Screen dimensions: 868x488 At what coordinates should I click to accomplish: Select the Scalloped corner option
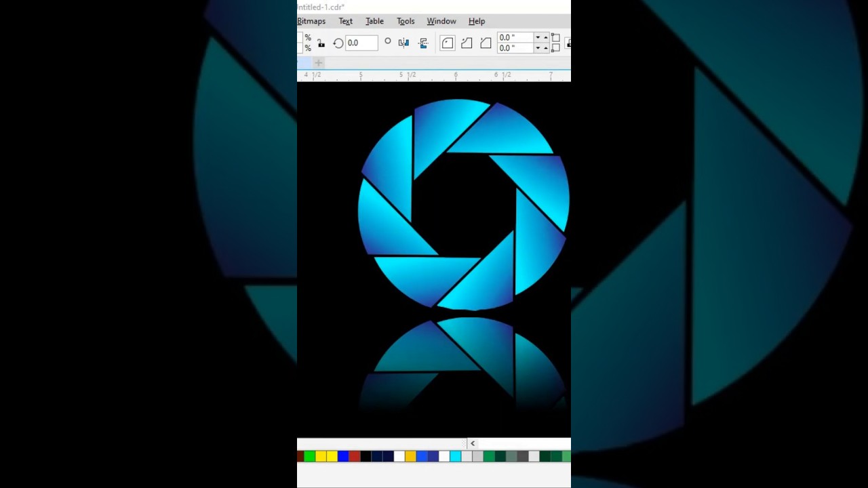coord(467,43)
